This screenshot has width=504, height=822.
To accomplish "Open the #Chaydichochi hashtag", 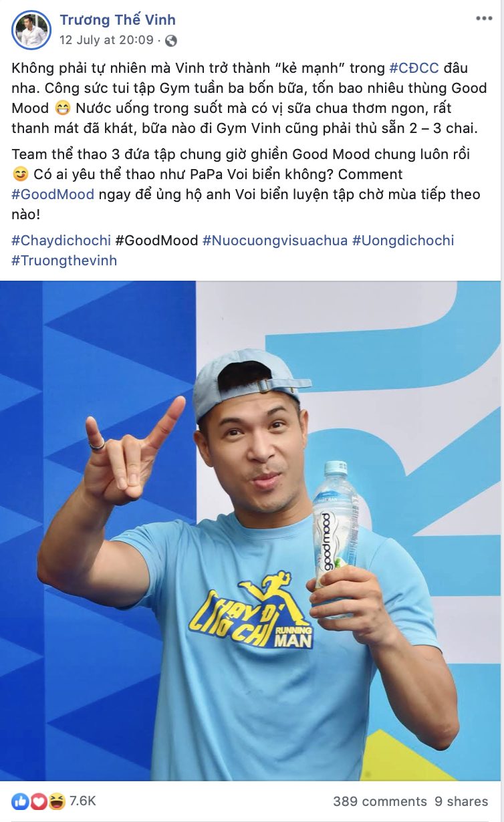I will click(61, 240).
